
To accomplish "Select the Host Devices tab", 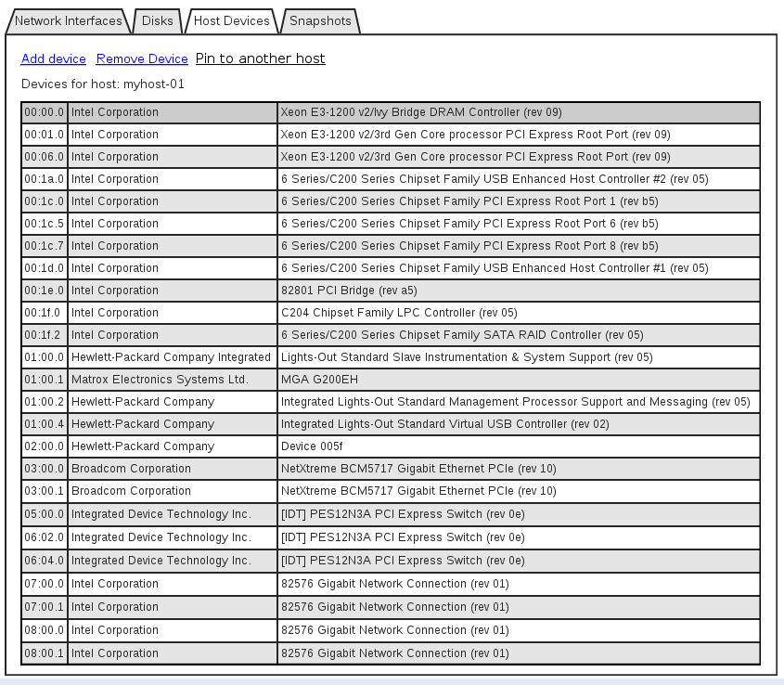I will pyautogui.click(x=232, y=20).
